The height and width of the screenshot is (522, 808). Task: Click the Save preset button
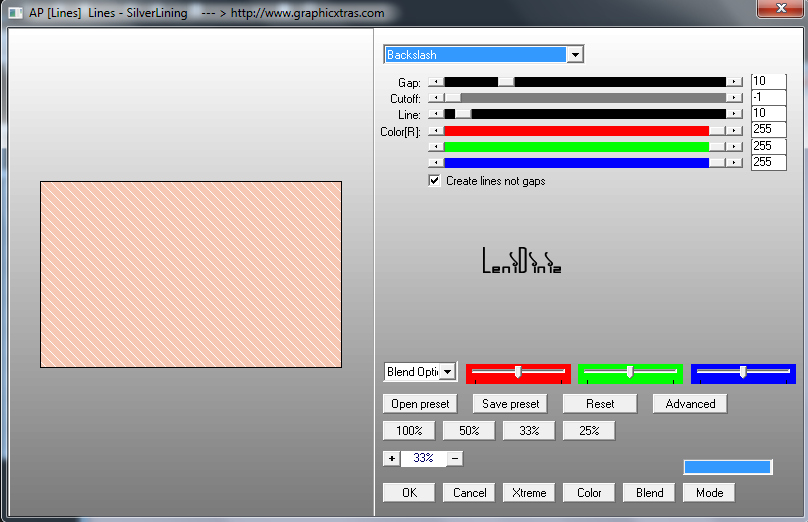[510, 404]
